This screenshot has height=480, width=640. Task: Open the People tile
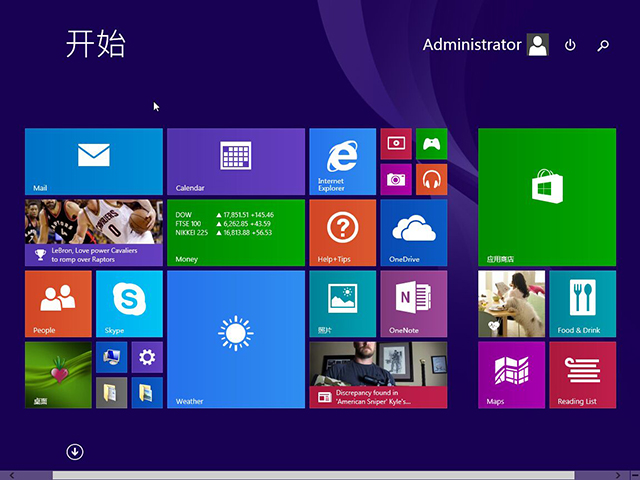(58, 304)
